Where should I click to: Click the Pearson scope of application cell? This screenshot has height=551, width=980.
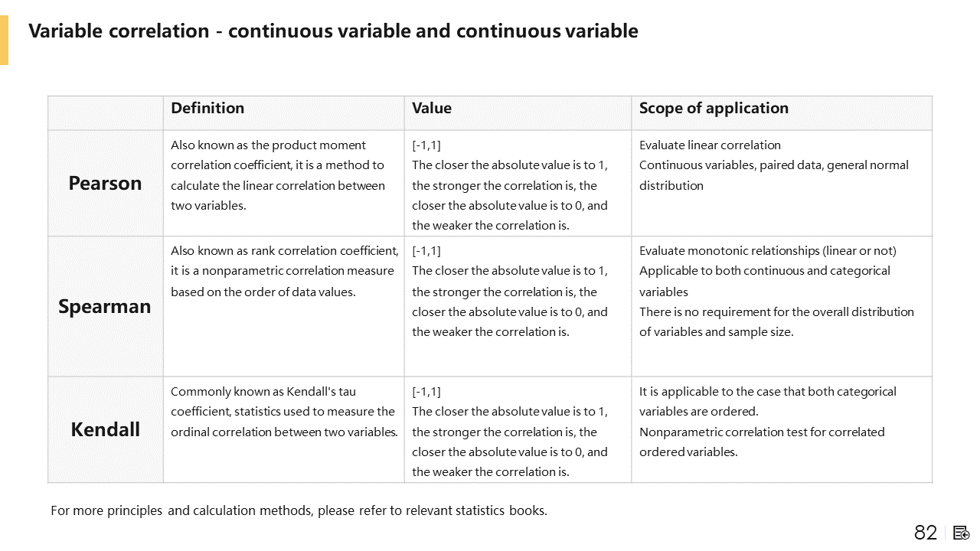coord(773,165)
